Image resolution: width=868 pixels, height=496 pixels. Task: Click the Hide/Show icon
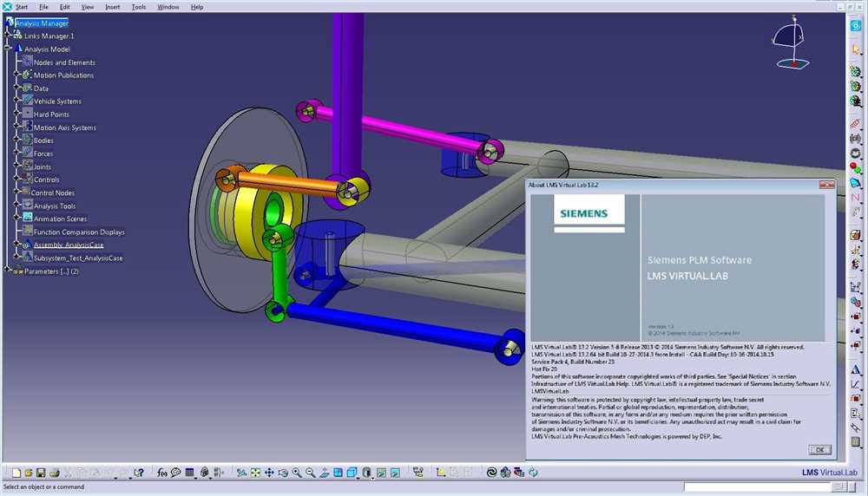point(381,473)
